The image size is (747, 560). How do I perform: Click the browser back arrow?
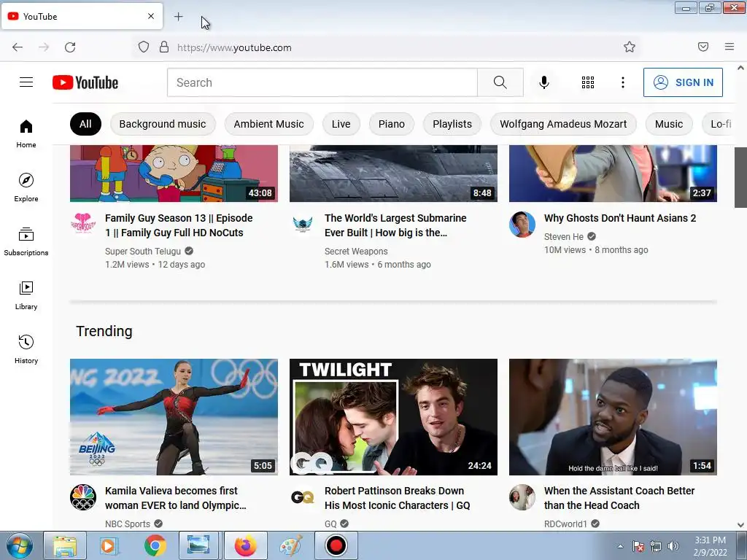[18, 47]
